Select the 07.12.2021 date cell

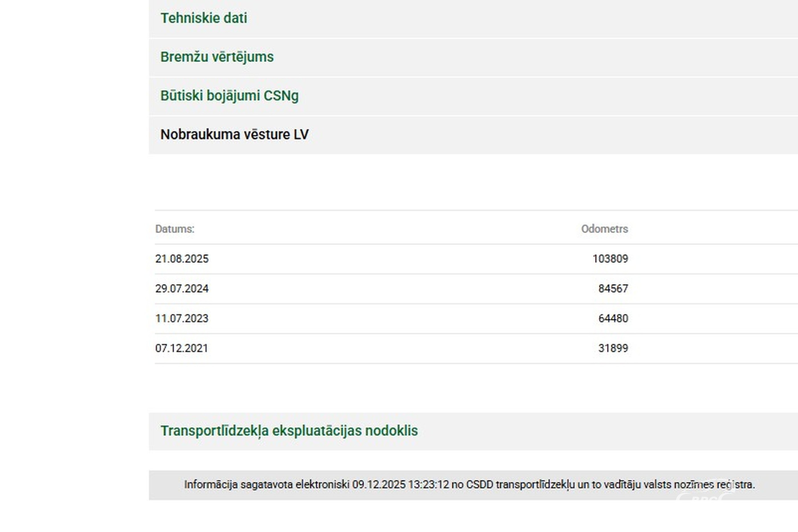tap(182, 348)
